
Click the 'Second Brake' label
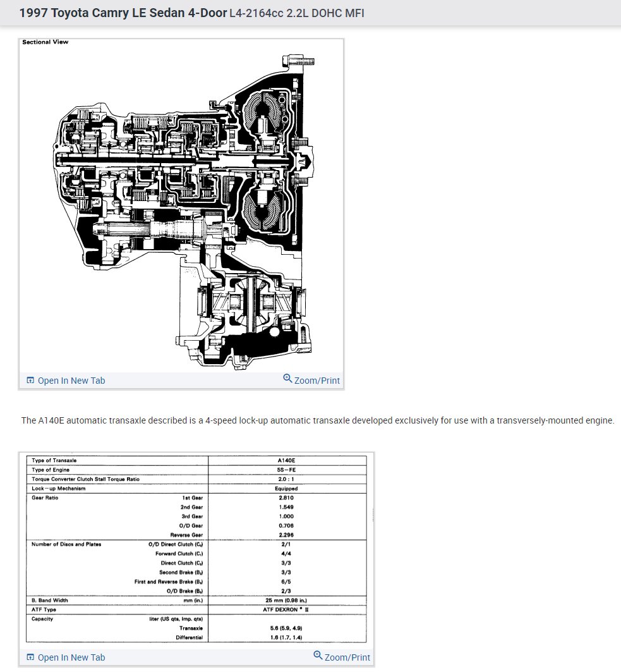pos(181,573)
